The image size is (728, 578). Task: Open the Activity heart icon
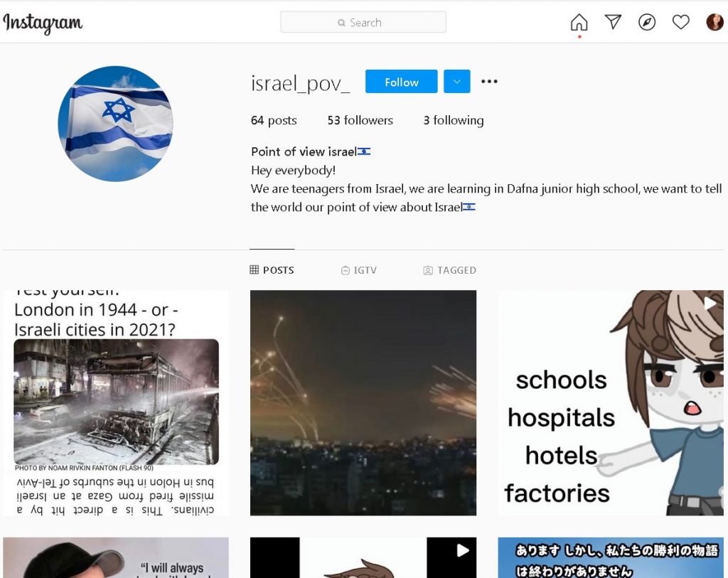680,22
